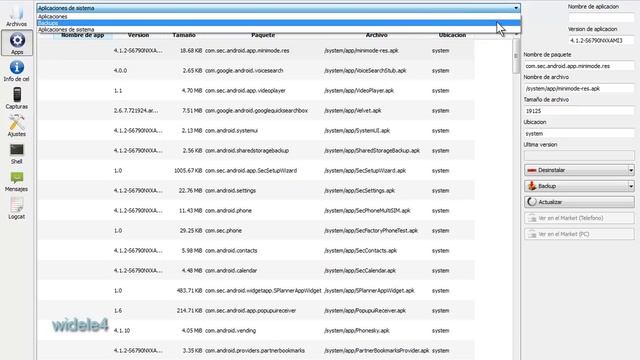Select row com.android.vending

256,331
